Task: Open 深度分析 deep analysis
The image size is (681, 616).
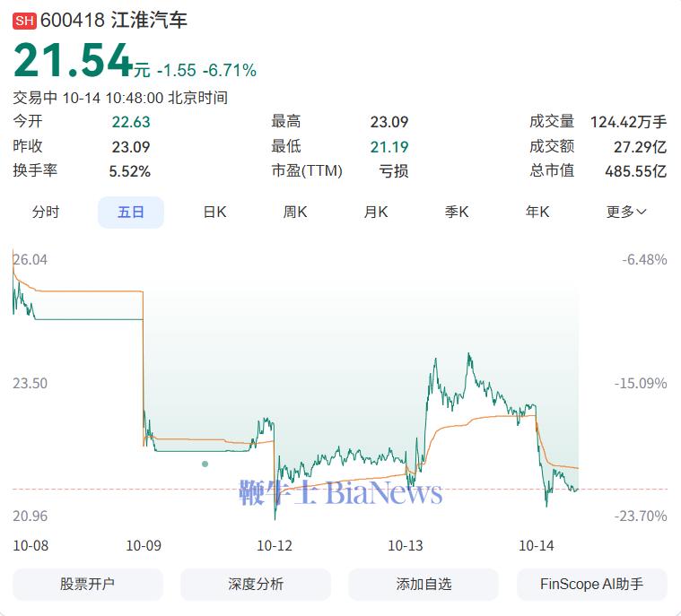Action: click(x=256, y=584)
